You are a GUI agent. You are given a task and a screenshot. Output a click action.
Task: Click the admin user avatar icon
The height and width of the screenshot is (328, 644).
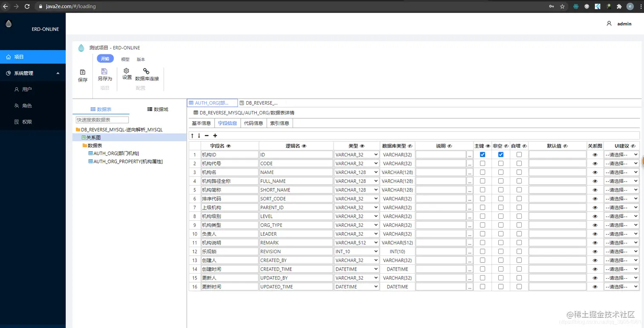point(609,23)
